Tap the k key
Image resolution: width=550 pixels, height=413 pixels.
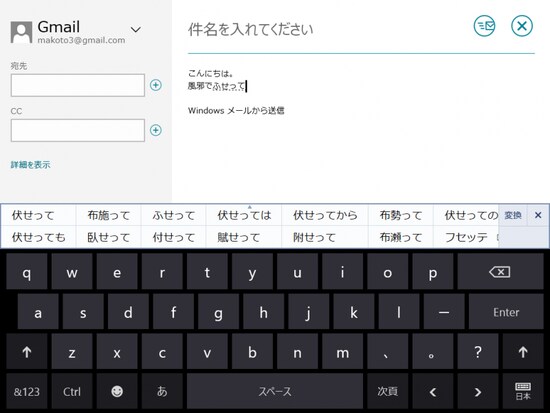pyautogui.click(x=354, y=312)
